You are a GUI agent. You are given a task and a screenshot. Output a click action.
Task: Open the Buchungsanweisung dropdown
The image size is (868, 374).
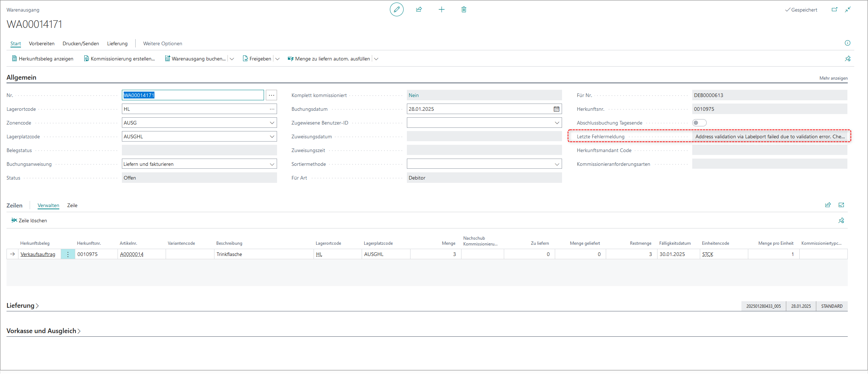[272, 164]
